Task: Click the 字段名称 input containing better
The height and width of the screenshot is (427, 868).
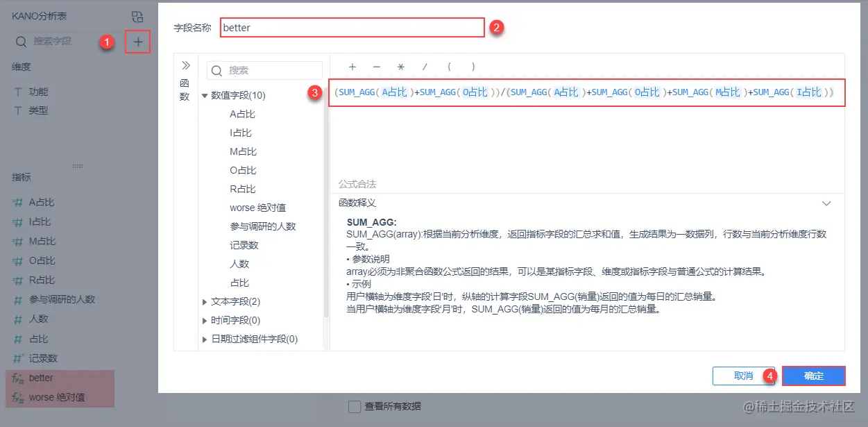Action: 352,27
